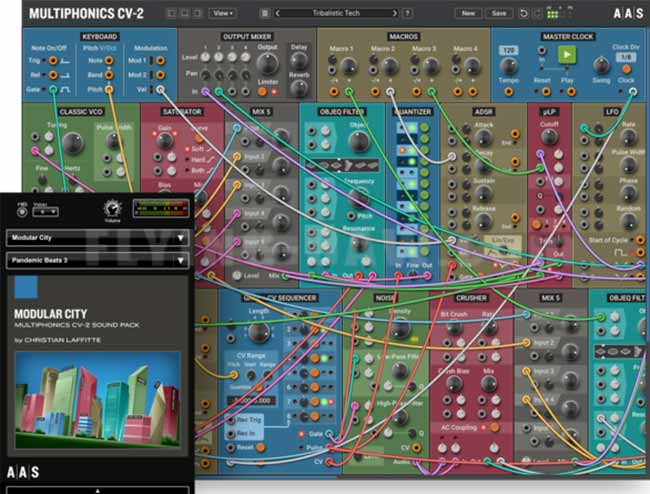The width and height of the screenshot is (650, 494).
Task: Click the AAS logo in the player window
Action: point(23,472)
